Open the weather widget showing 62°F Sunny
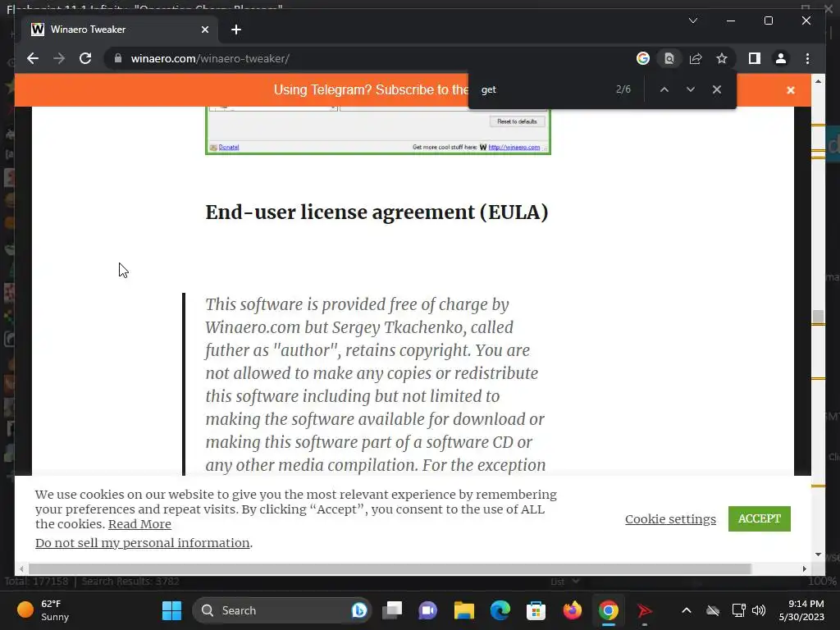840x630 pixels. [x=43, y=610]
